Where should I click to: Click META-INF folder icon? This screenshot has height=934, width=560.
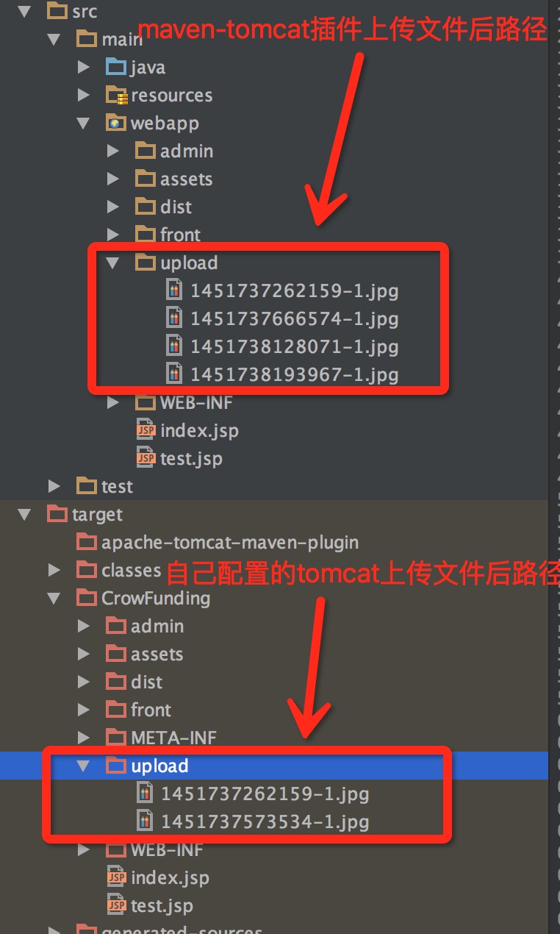pos(116,738)
